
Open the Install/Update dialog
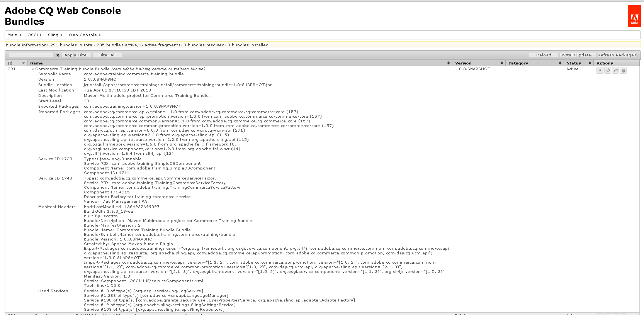click(578, 55)
